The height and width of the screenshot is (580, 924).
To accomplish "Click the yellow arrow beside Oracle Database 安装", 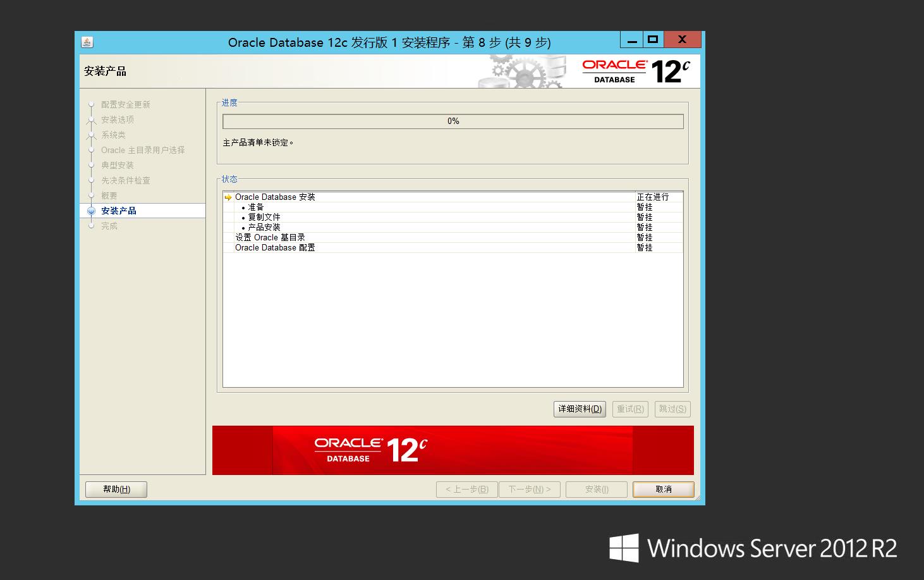I will pyautogui.click(x=228, y=197).
